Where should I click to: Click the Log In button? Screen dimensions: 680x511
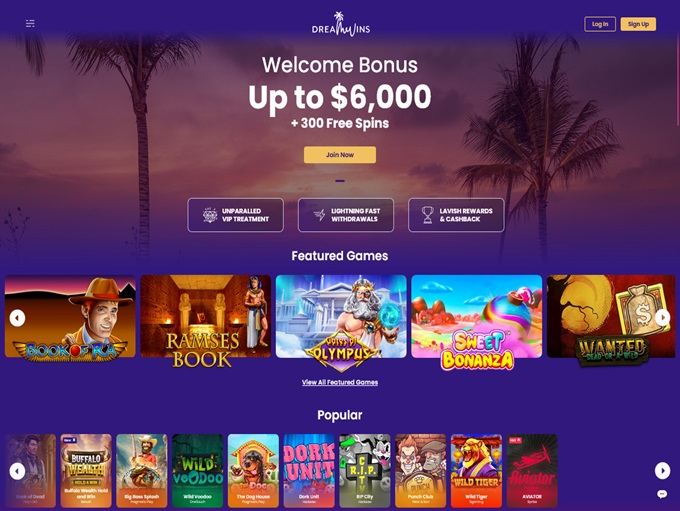tap(600, 24)
